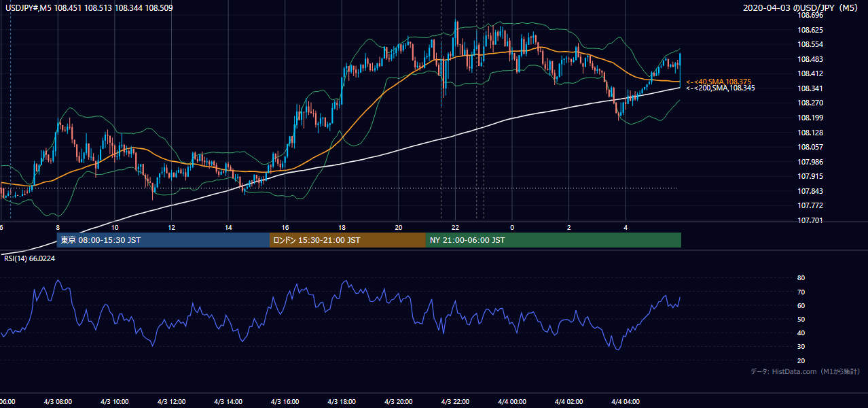868x408 pixels.
Task: Click the '4/3 20:00' bottom time label
Action: [398, 401]
